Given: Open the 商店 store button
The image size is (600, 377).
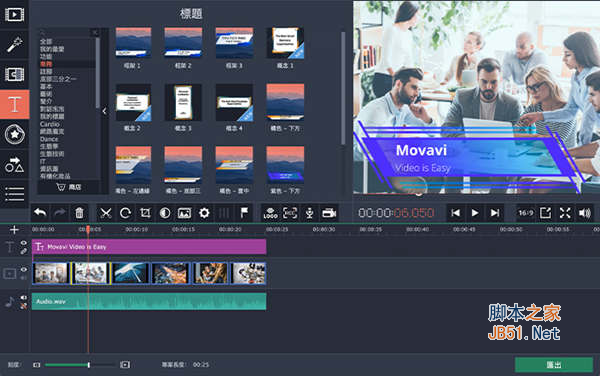Looking at the screenshot, I should click(69, 187).
